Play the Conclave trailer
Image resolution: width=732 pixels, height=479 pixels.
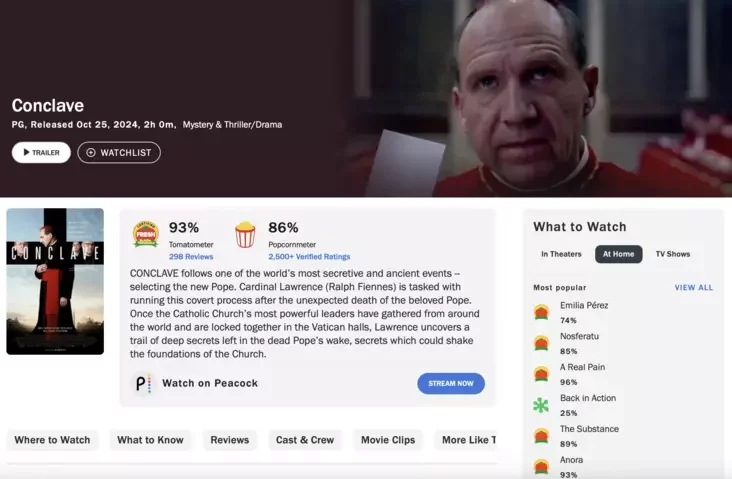(x=41, y=153)
